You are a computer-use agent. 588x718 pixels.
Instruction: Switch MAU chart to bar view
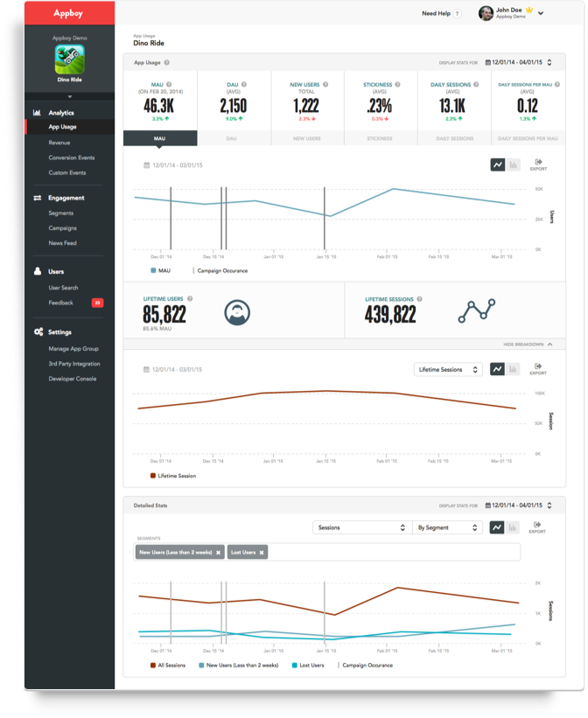pyautogui.click(x=514, y=164)
